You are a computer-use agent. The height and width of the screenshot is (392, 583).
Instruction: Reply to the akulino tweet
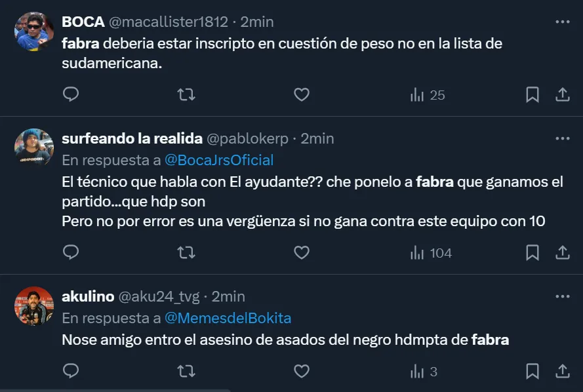[71, 372]
